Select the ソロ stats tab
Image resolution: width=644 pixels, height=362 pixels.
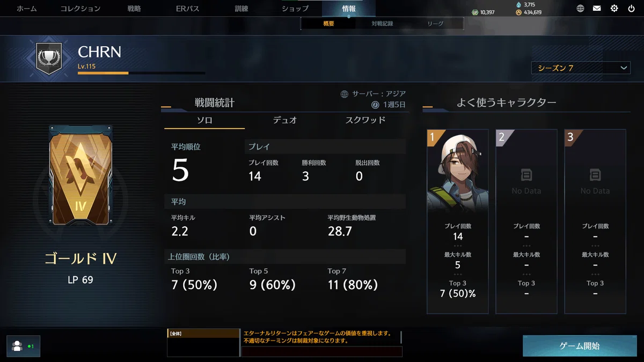pyautogui.click(x=204, y=120)
